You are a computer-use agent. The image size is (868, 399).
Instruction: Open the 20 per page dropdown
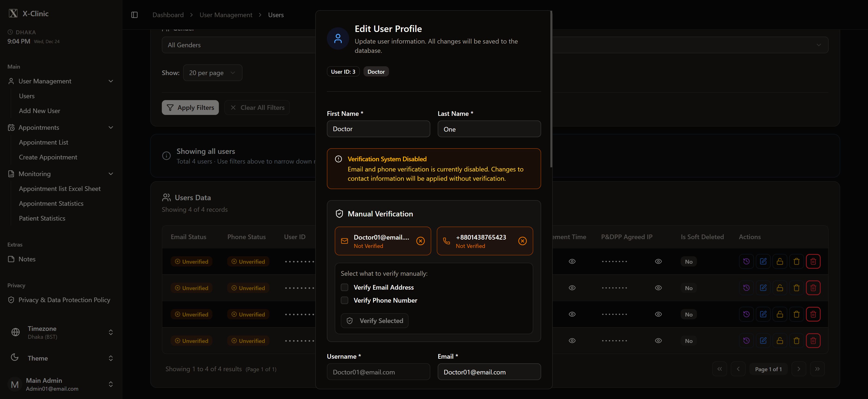coord(212,73)
